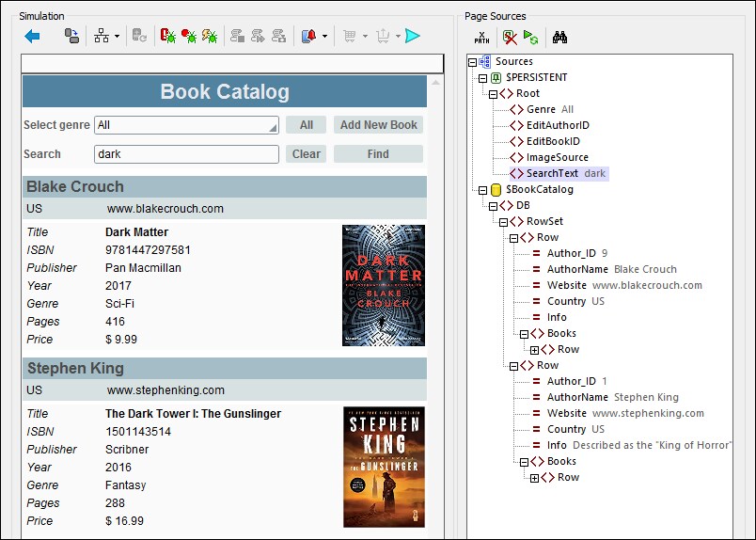This screenshot has height=540, width=756.
Task: Open the Select genre combo box
Action: click(186, 125)
